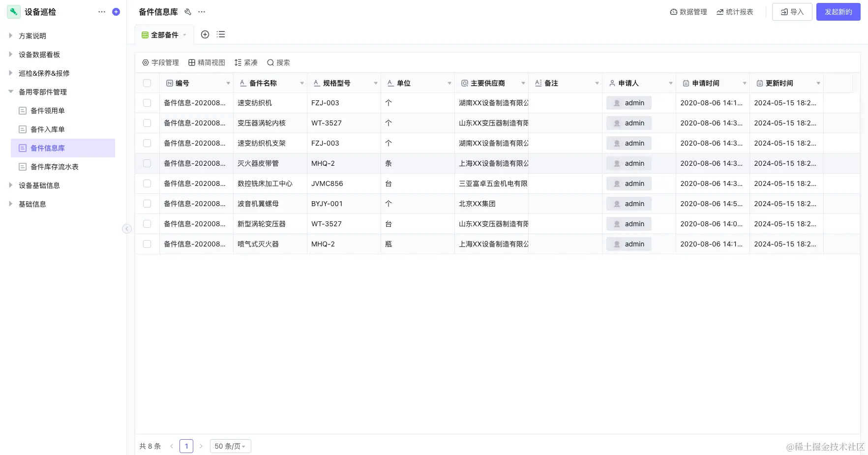Check the 新型涡轮变压器 row checkbox
The width and height of the screenshot is (868, 455).
click(147, 224)
